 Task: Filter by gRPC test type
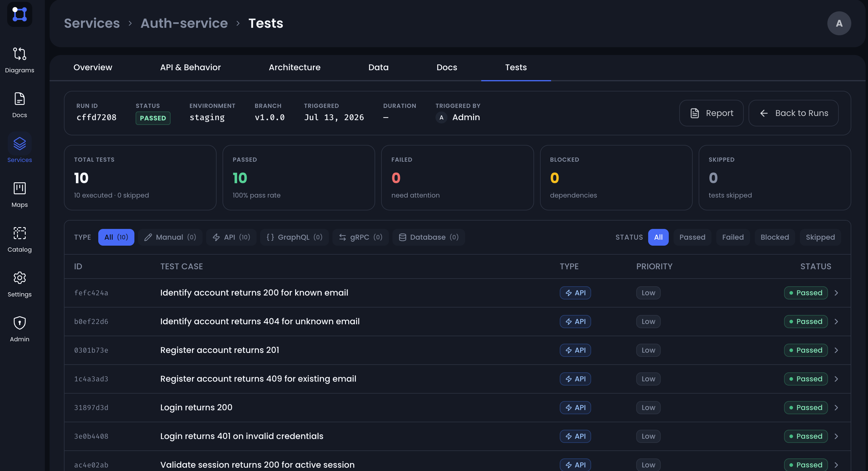coord(361,237)
